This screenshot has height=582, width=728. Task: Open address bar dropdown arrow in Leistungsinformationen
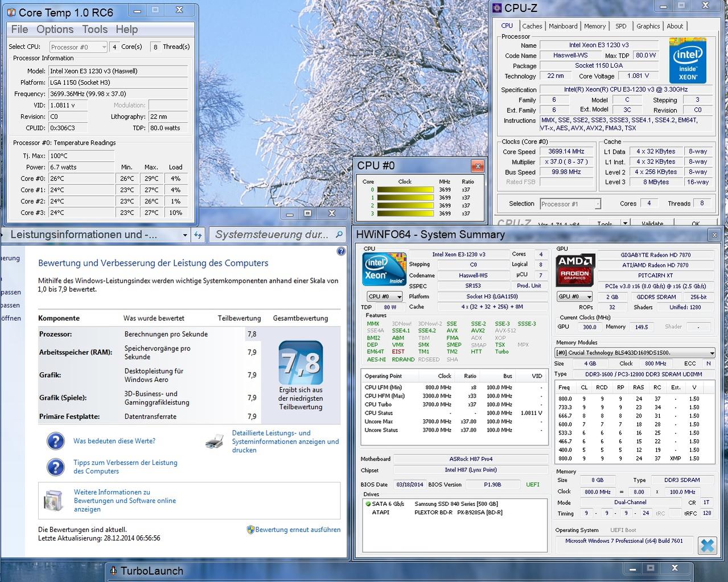click(x=185, y=235)
